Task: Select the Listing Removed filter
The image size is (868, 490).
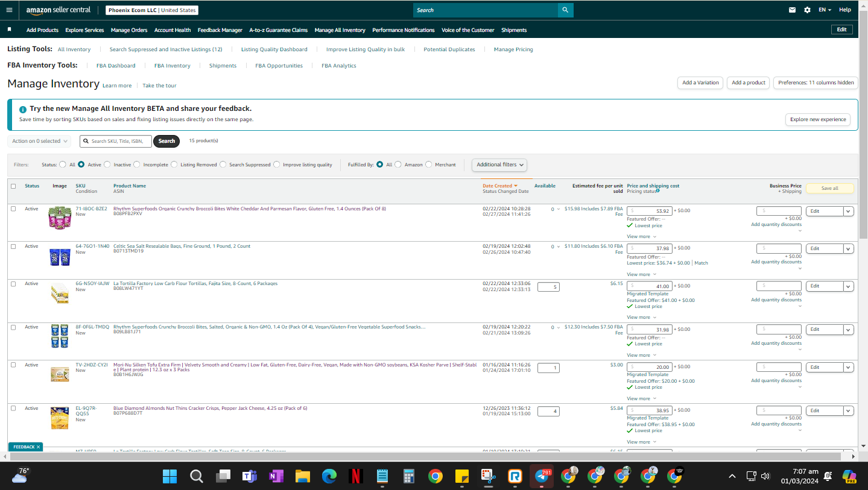Action: (174, 165)
